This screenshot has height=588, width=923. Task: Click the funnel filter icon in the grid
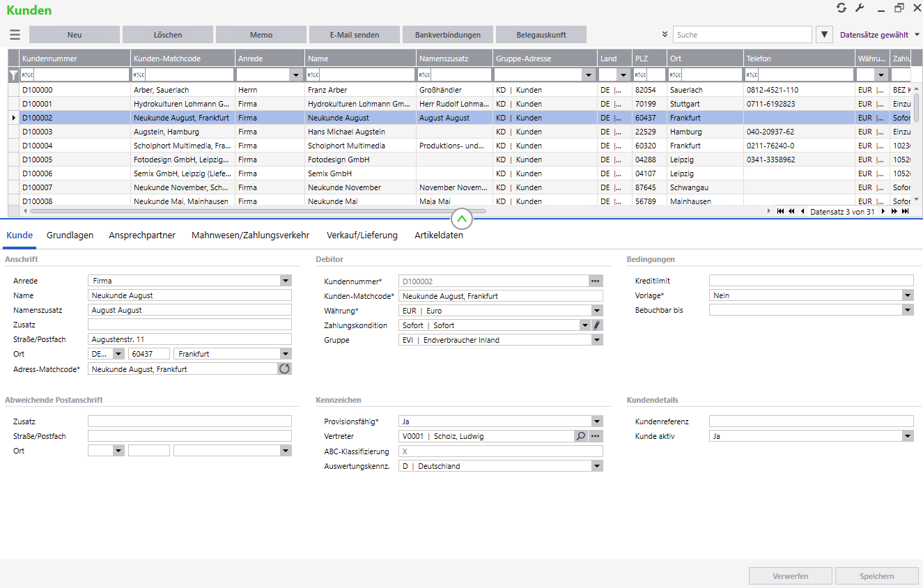tap(13, 75)
